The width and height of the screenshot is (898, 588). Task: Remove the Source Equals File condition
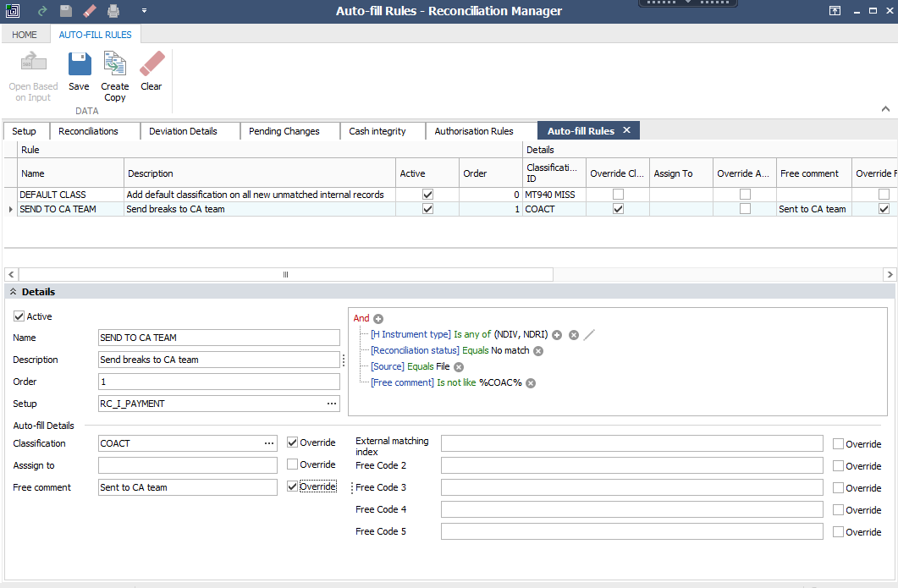459,367
